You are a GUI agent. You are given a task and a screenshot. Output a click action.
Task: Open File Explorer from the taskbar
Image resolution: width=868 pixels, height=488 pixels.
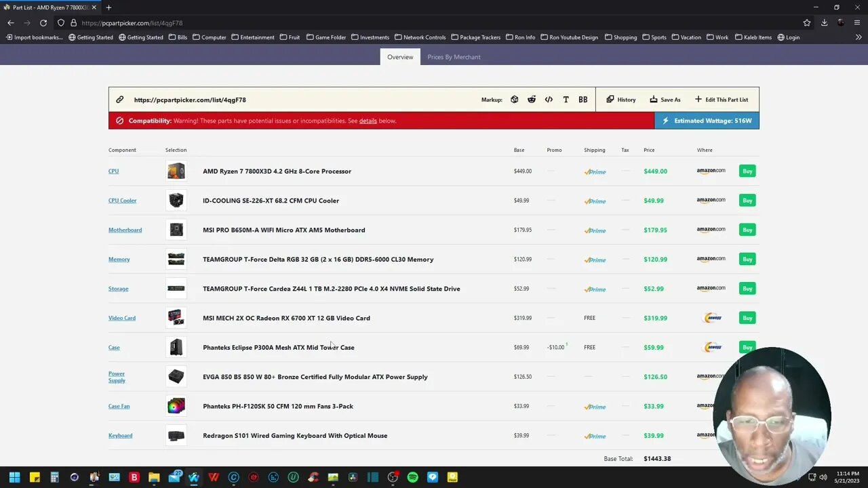coord(154,477)
